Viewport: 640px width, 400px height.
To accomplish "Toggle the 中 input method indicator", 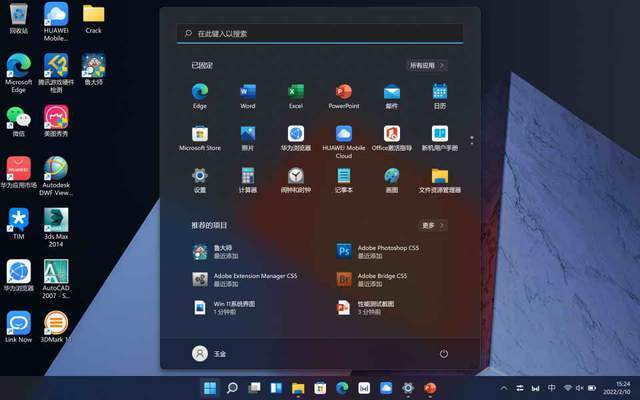I will point(551,388).
